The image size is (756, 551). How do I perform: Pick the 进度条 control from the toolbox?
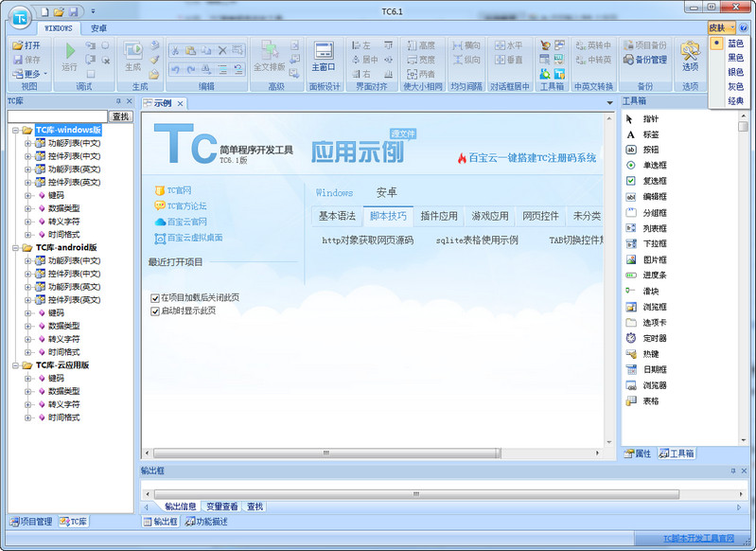(x=655, y=275)
